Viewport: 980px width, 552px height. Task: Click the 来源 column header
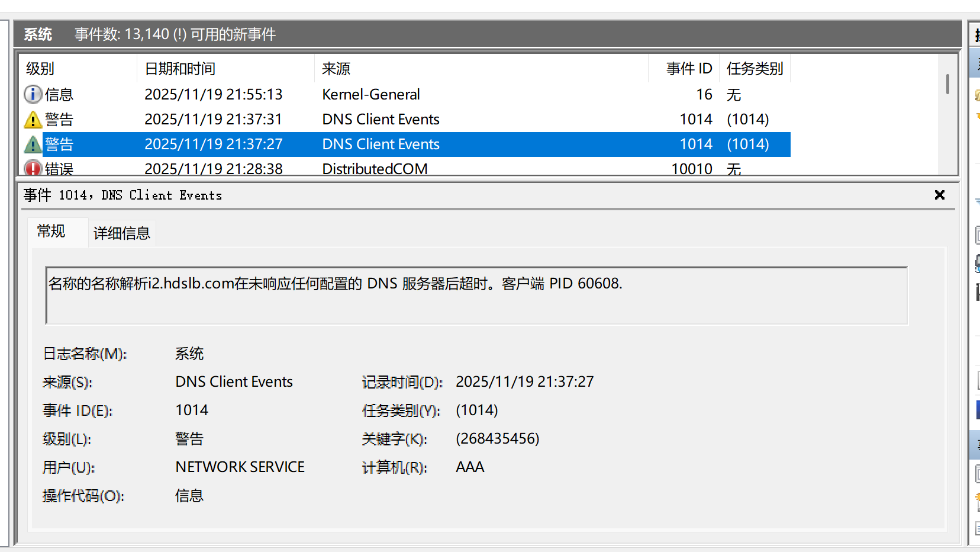point(481,69)
